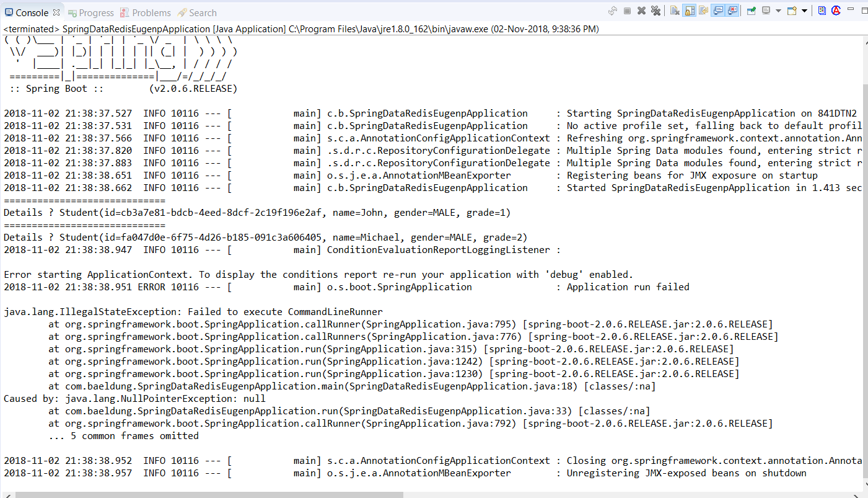Click the Open Console icon
868x498 pixels.
click(x=792, y=11)
